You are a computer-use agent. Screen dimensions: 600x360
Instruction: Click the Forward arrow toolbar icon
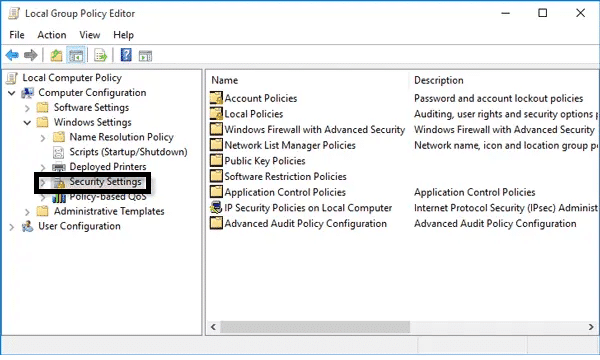31,55
